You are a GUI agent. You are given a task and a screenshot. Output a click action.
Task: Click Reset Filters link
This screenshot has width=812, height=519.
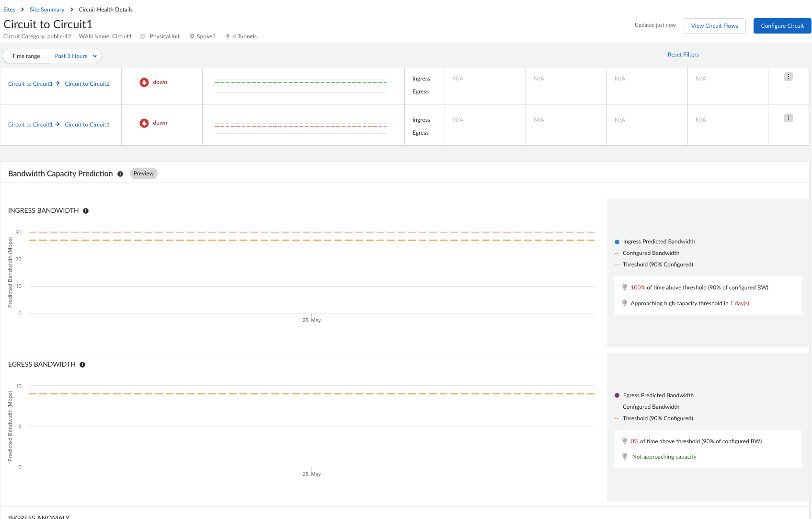pyautogui.click(x=683, y=55)
